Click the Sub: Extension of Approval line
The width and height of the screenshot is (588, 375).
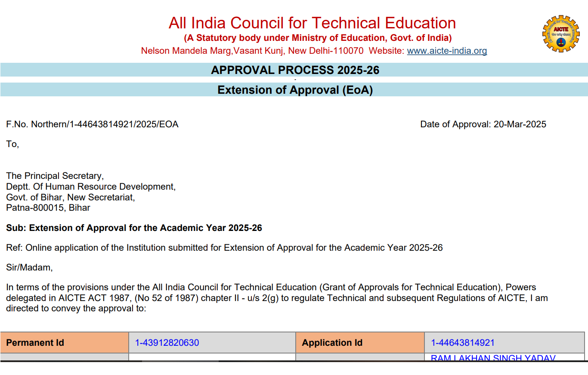coord(134,228)
